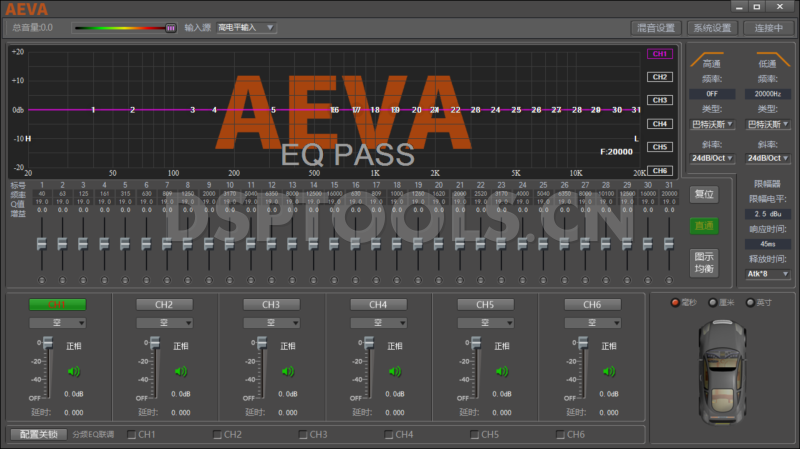Screen dimensions: 800x449
Task: Mute the CH6 speaker icon
Action: pyautogui.click(x=609, y=371)
